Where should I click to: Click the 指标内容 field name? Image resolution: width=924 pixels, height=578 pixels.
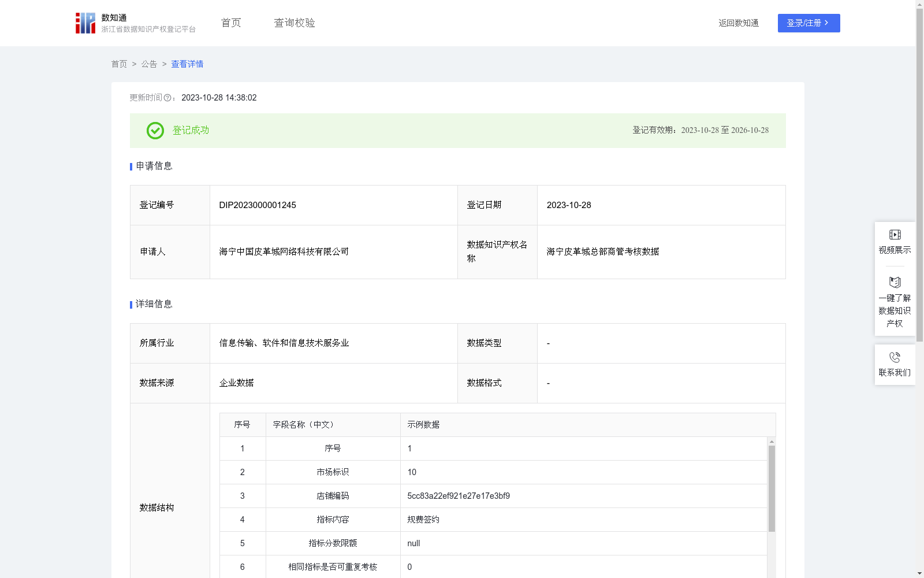(x=333, y=520)
